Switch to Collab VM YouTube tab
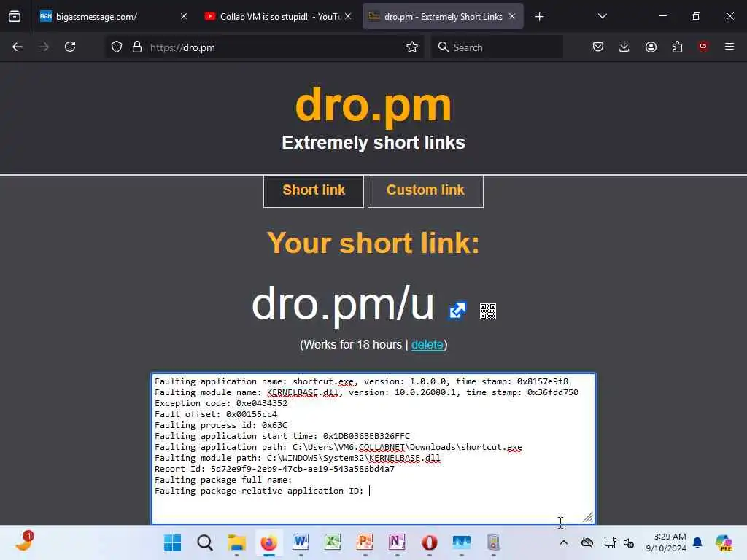 click(x=277, y=16)
